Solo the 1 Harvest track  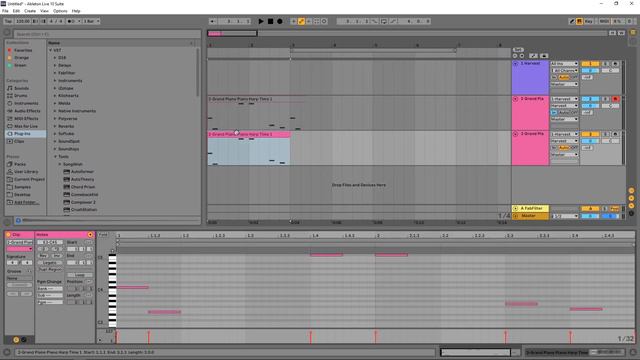(606, 64)
